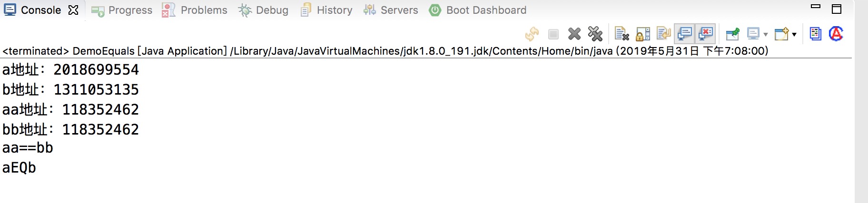Open the Debug tab

click(x=272, y=10)
